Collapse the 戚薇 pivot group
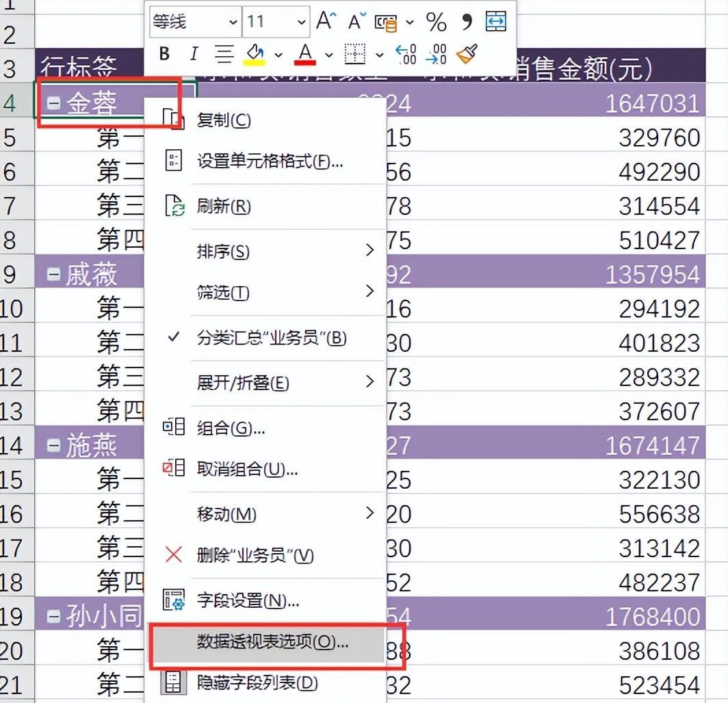 tap(54, 274)
